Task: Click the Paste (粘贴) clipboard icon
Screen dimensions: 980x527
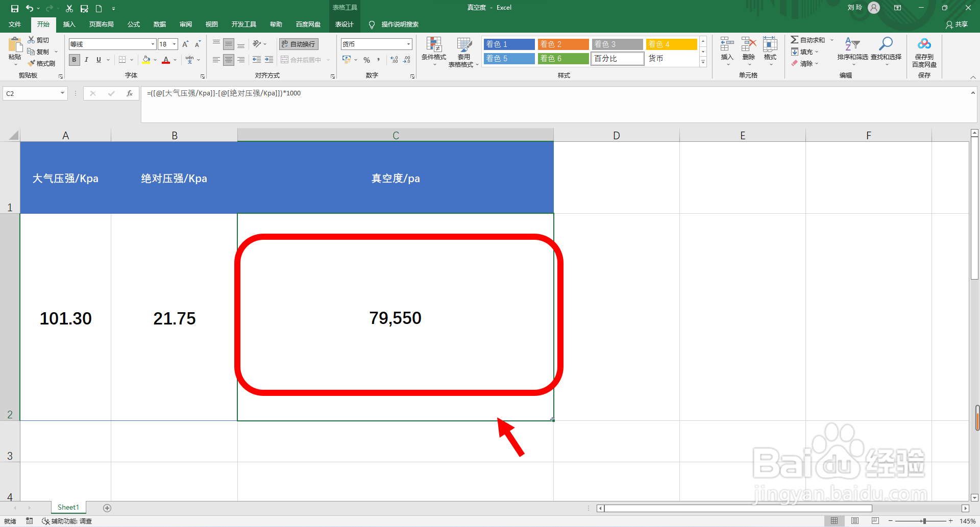Action: click(15, 45)
